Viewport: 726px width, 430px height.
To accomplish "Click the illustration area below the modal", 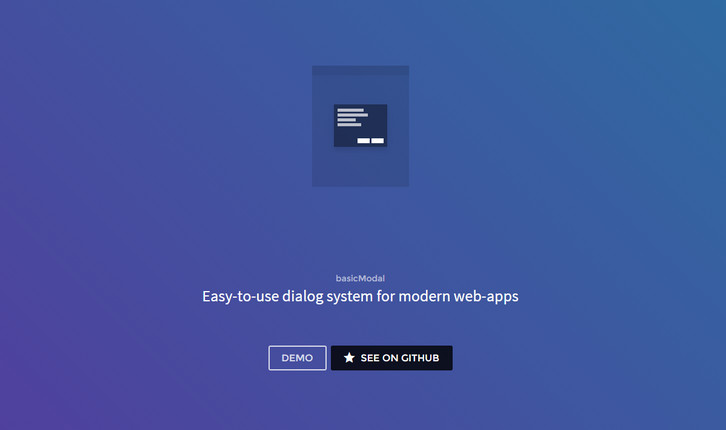I will click(x=360, y=167).
